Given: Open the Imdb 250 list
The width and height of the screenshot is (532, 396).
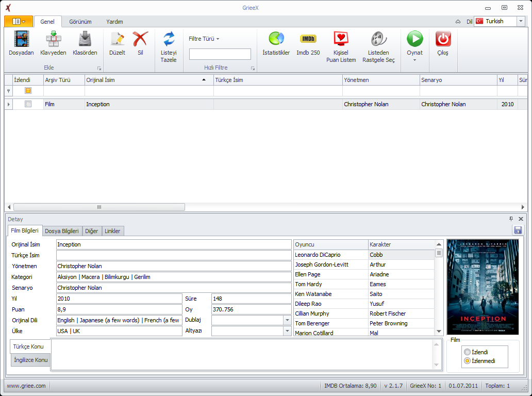Looking at the screenshot, I should pos(308,39).
